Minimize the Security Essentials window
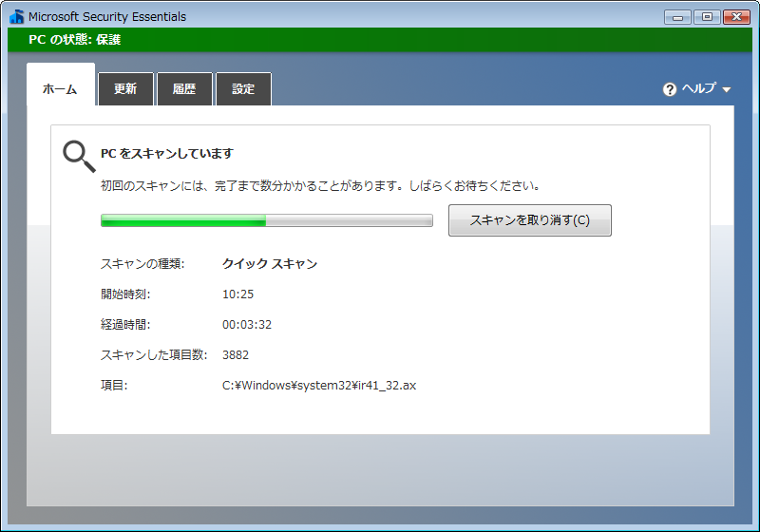 point(677,17)
